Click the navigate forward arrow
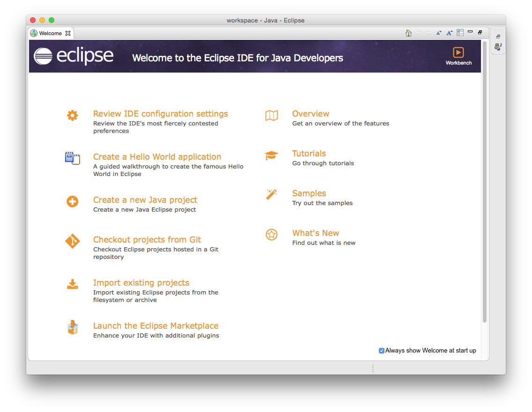 point(429,33)
